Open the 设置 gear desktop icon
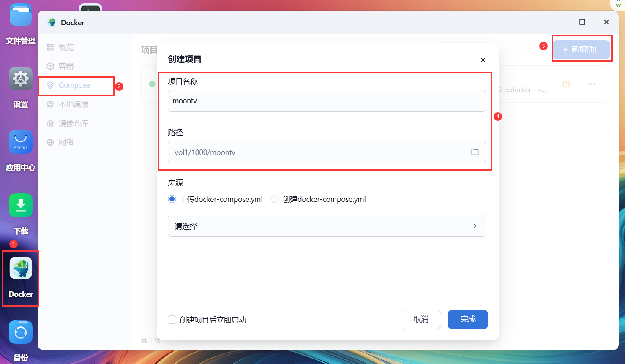Viewport: 625px width, 364px height. (21, 79)
